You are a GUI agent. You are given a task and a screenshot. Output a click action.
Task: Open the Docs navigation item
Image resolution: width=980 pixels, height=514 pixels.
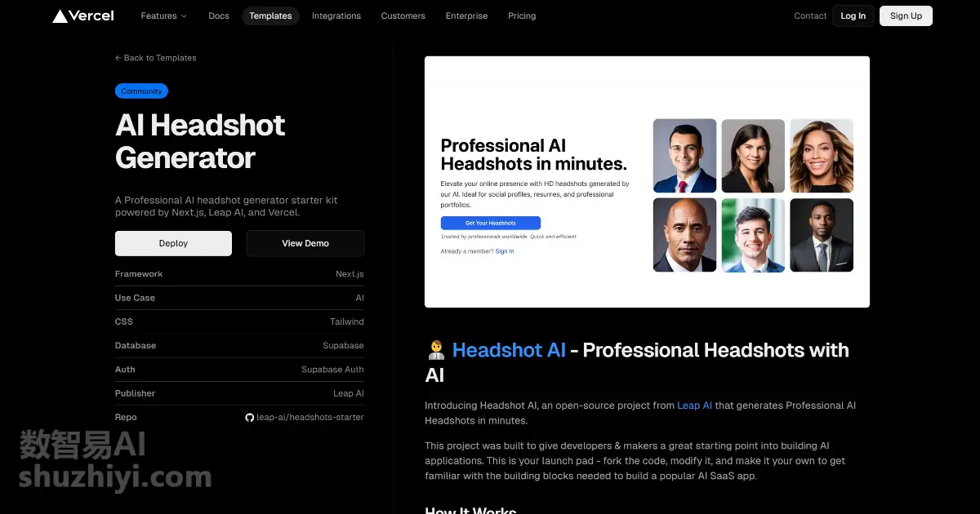tap(219, 16)
